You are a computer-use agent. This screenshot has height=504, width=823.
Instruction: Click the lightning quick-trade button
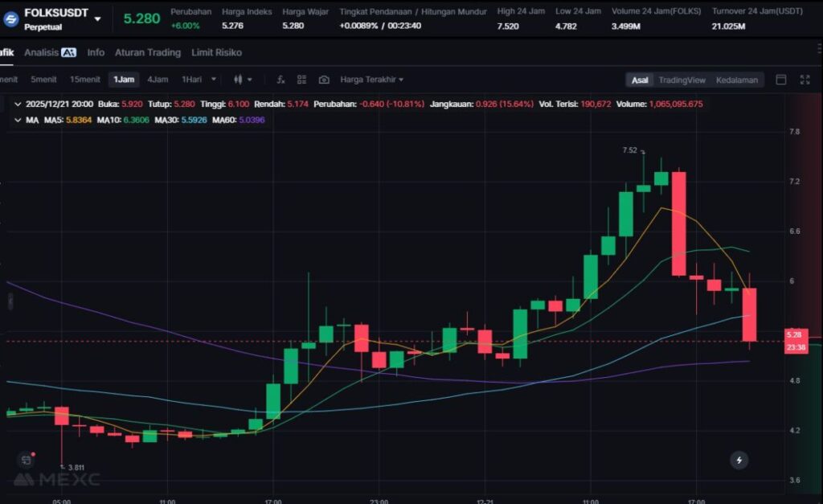tap(739, 460)
